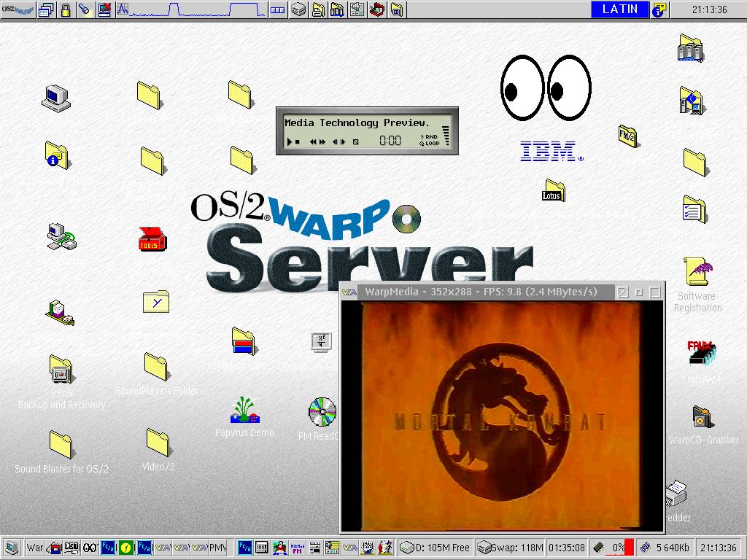Switch to the War task in the bottom taskbar
The width and height of the screenshot is (747, 560).
(34, 548)
